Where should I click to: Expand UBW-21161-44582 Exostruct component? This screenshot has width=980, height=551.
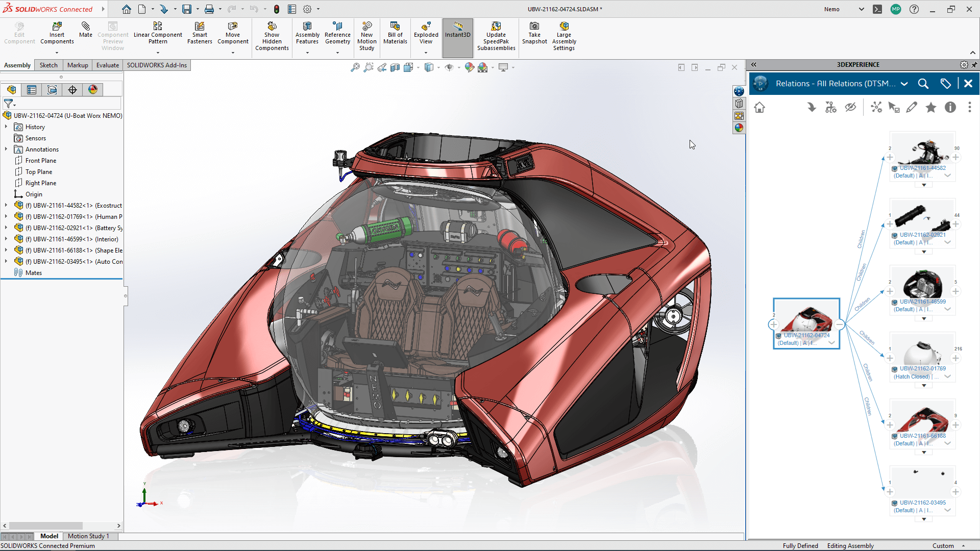(x=6, y=205)
